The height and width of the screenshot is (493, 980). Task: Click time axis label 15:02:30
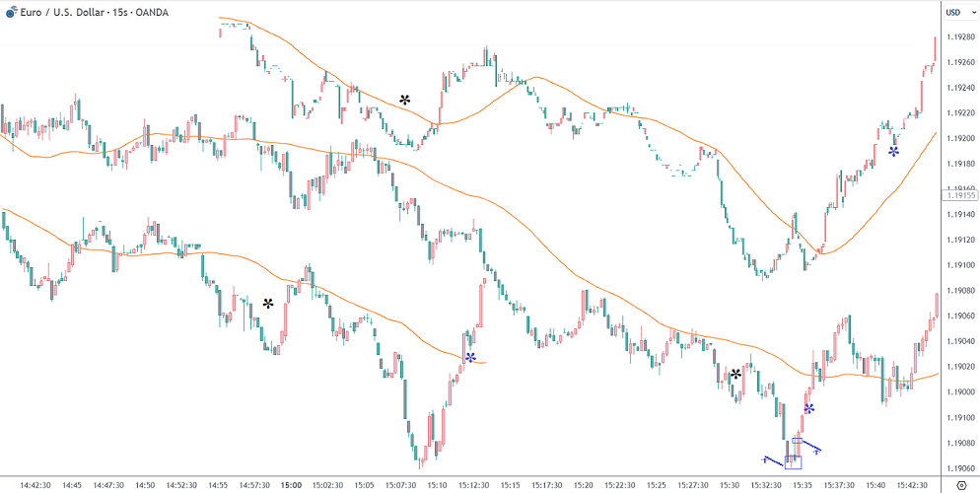(328, 485)
